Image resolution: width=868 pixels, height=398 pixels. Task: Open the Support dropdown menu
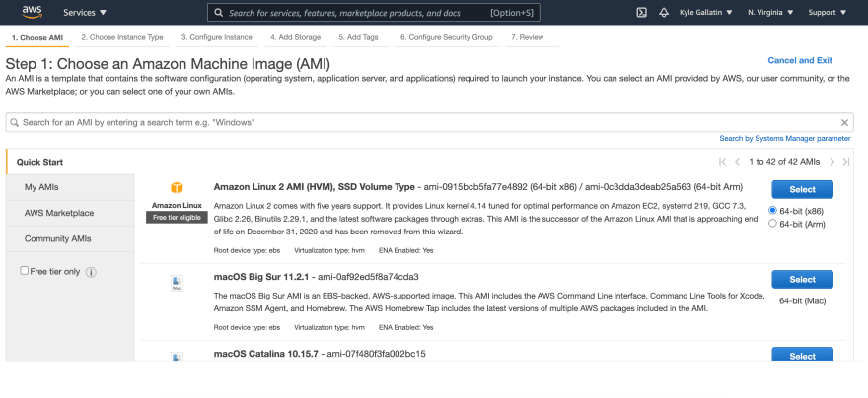click(827, 12)
